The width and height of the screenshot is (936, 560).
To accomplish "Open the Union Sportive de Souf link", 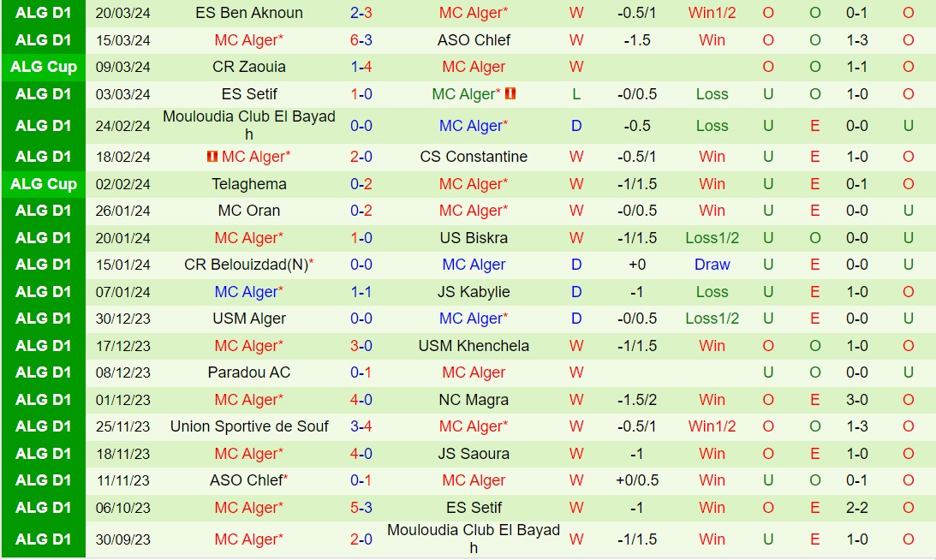I will click(249, 426).
